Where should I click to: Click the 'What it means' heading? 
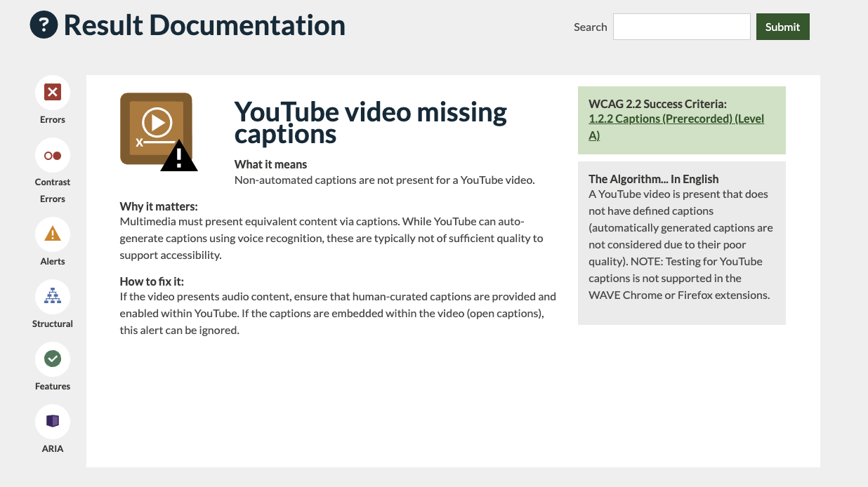pyautogui.click(x=271, y=164)
